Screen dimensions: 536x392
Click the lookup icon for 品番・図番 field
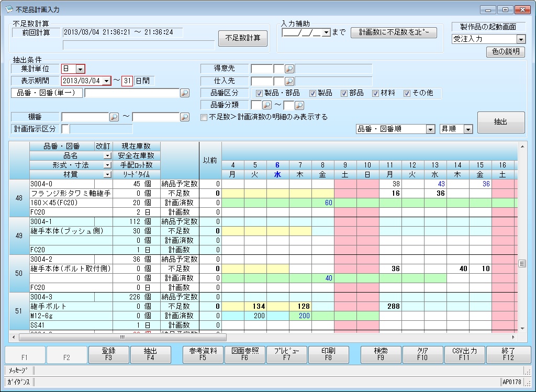(184, 93)
